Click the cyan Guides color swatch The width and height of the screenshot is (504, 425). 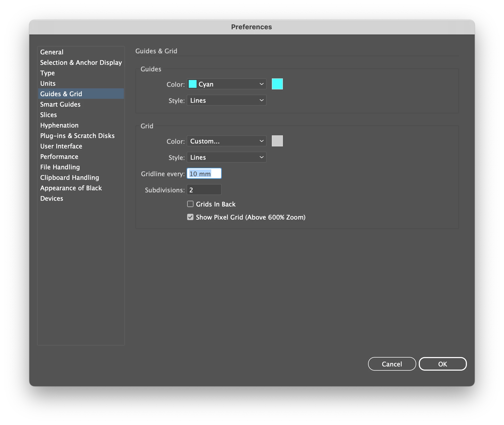277,84
